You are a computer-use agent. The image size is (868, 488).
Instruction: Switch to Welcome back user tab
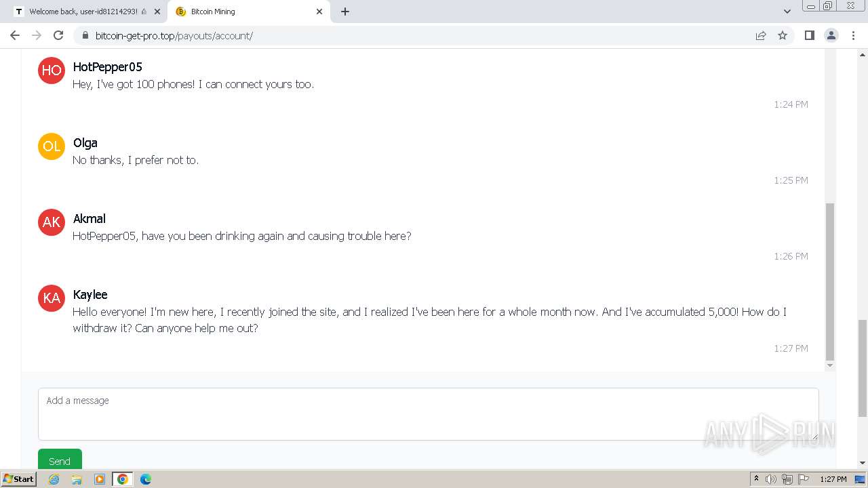(x=86, y=12)
